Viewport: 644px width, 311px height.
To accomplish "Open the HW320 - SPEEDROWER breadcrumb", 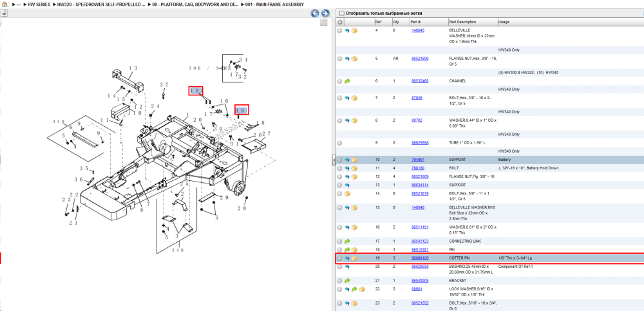I will pyautogui.click(x=100, y=5).
